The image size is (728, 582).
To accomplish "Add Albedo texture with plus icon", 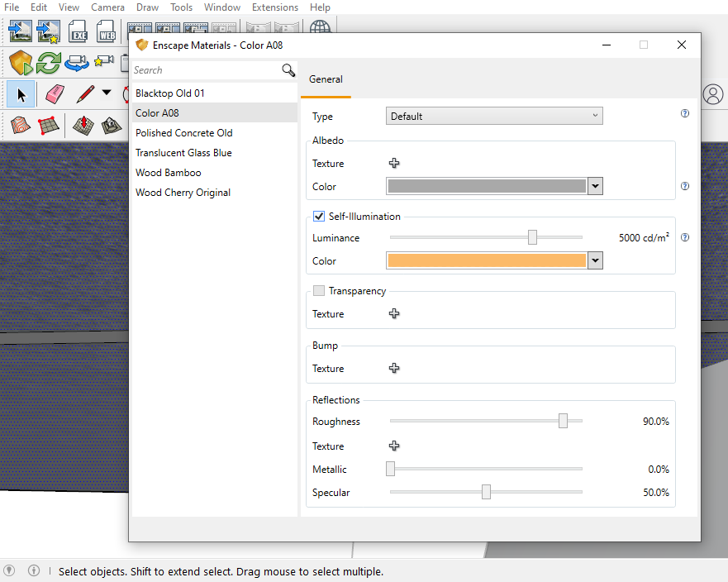I will pos(394,163).
